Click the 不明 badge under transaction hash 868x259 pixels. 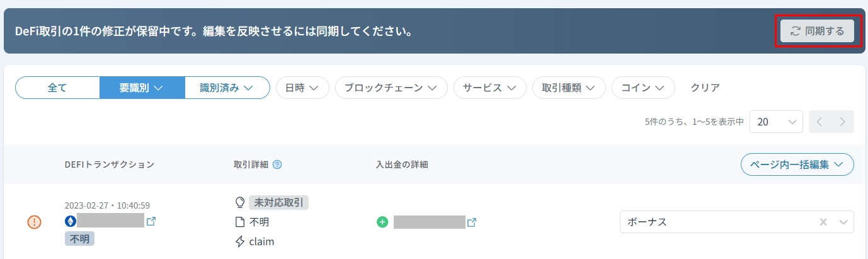click(x=79, y=239)
